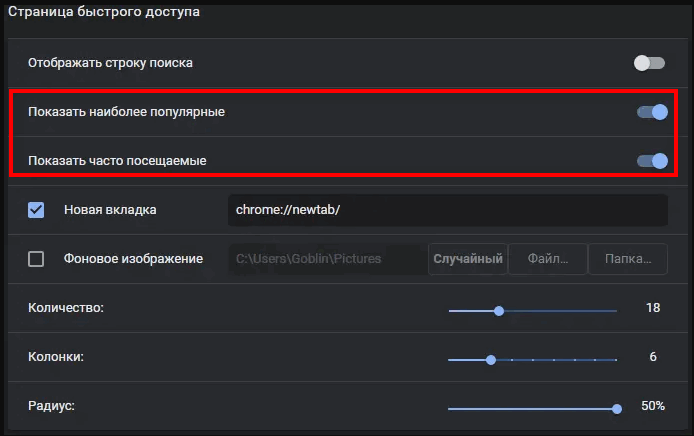Click the Колонки slider handle

tap(490, 360)
